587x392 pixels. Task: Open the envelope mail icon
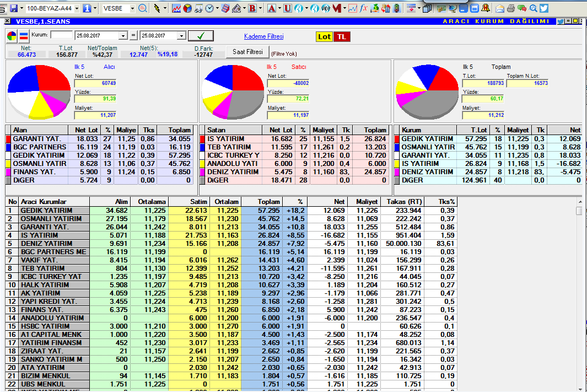point(499,8)
